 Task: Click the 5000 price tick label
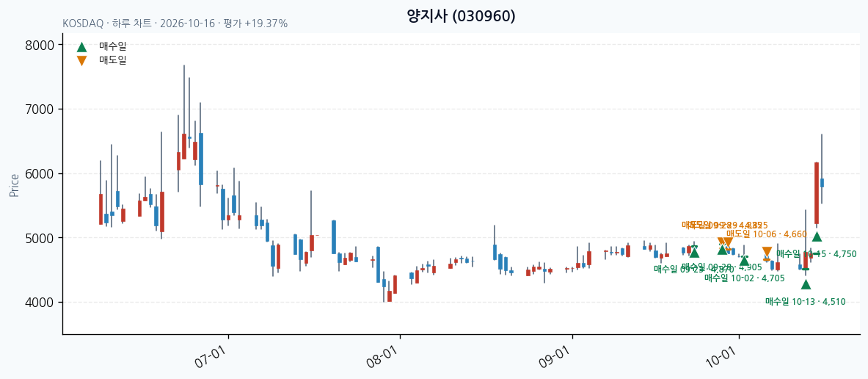tap(40, 238)
